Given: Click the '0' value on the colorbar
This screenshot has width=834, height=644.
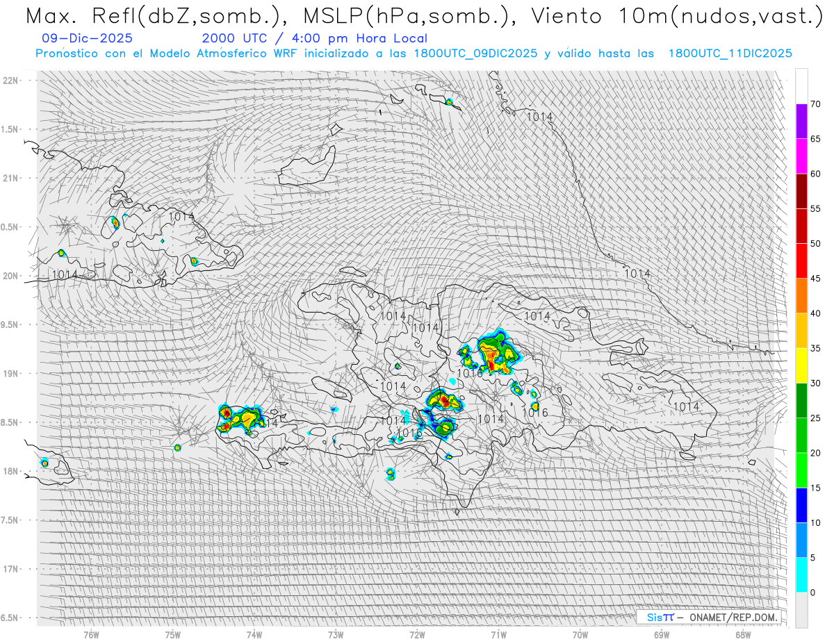Looking at the screenshot, I should [812, 592].
